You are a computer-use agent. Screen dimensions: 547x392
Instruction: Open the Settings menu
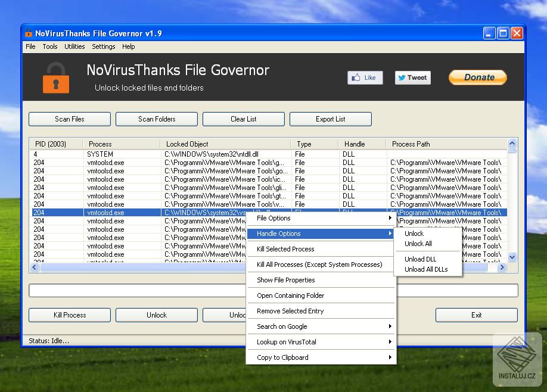click(x=103, y=46)
